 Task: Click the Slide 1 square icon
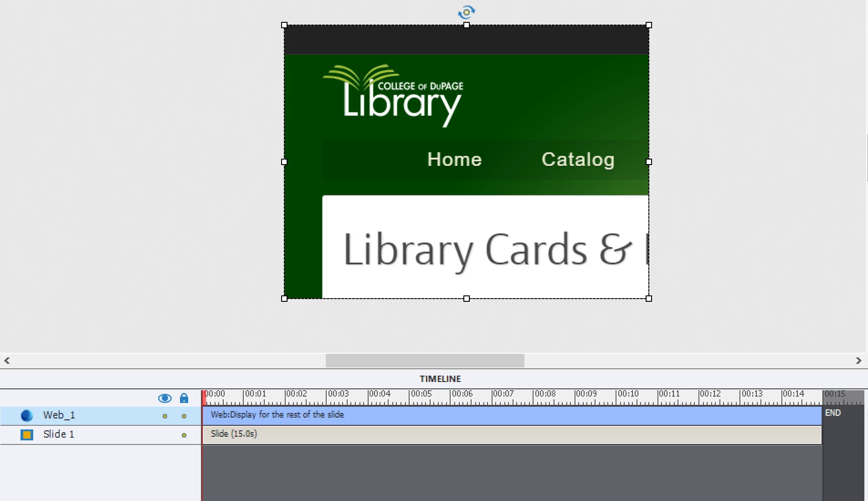27,434
